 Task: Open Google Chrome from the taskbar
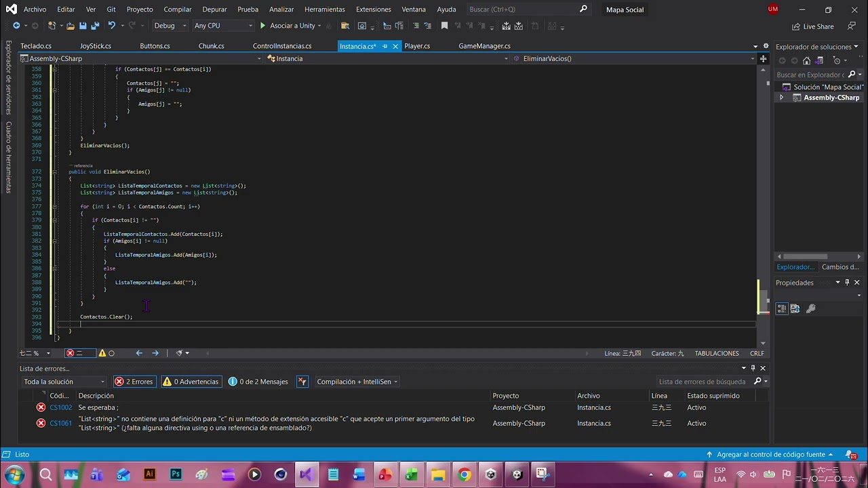point(465,474)
